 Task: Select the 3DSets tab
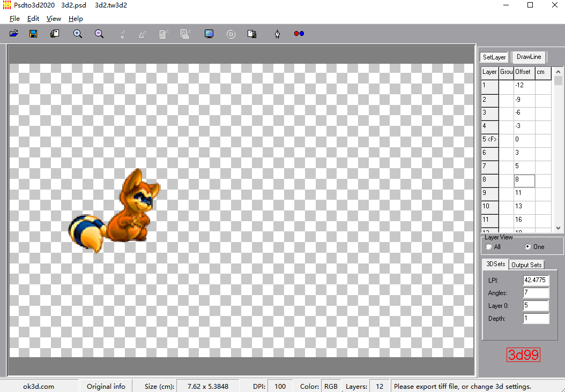coord(495,264)
